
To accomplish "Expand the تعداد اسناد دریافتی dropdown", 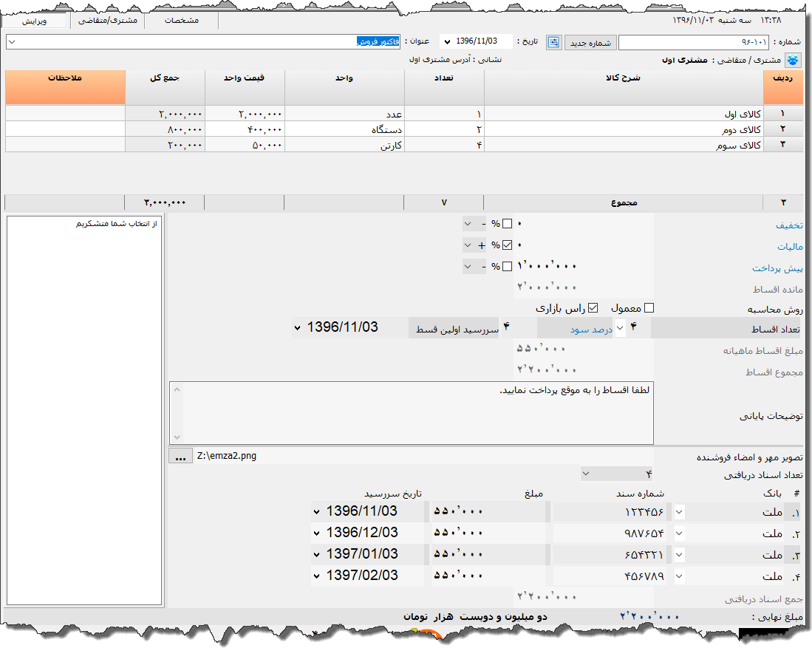I will click(x=586, y=474).
